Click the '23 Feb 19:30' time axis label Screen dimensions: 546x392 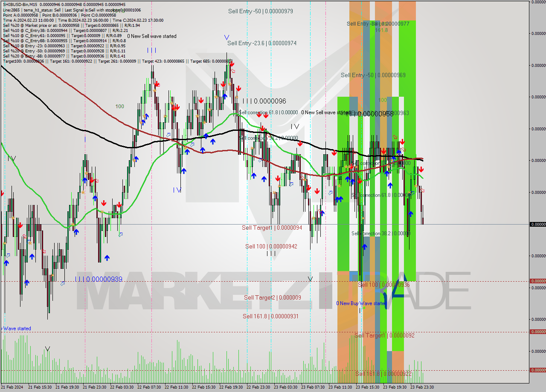click(395, 387)
